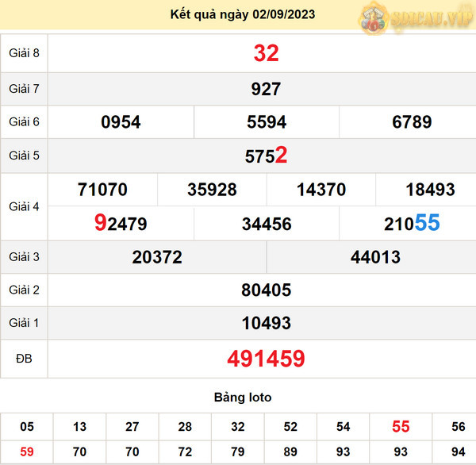Click the 32 cell in Bảng loto
476x465 pixels.
[x=238, y=427]
